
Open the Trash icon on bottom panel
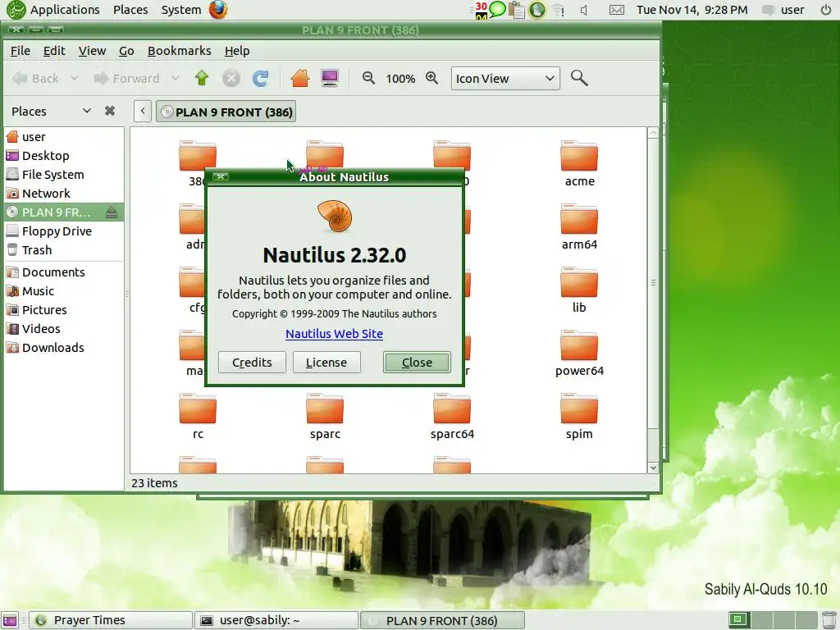pos(829,620)
